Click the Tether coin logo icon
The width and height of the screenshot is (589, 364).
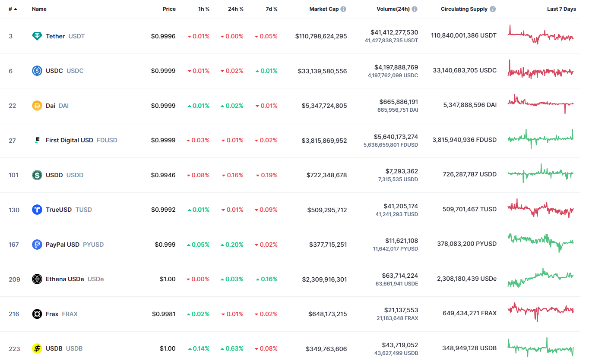coord(37,36)
